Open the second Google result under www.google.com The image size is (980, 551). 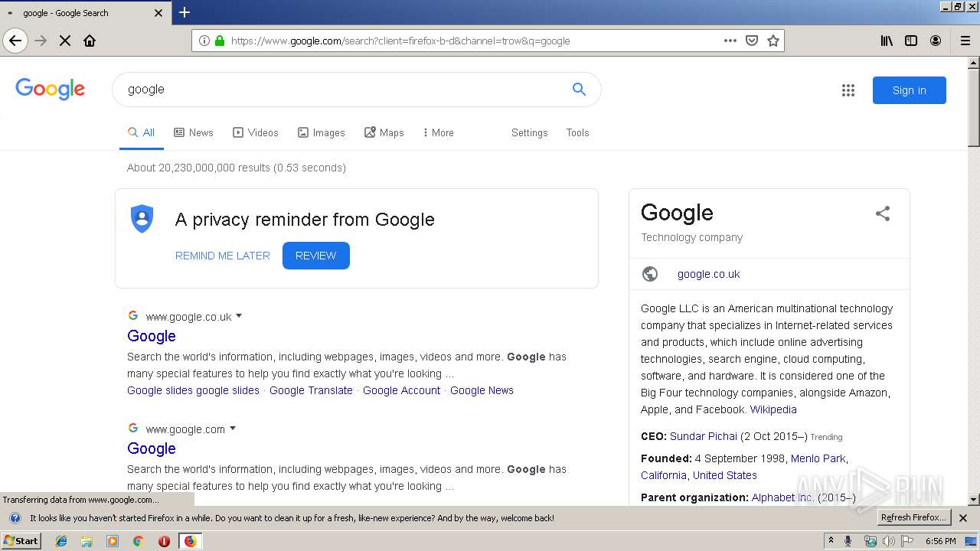152,448
